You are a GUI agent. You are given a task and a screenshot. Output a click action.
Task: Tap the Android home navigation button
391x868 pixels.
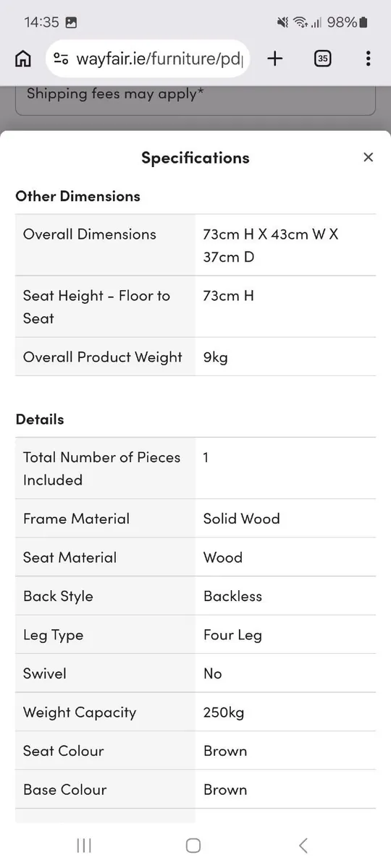click(193, 845)
